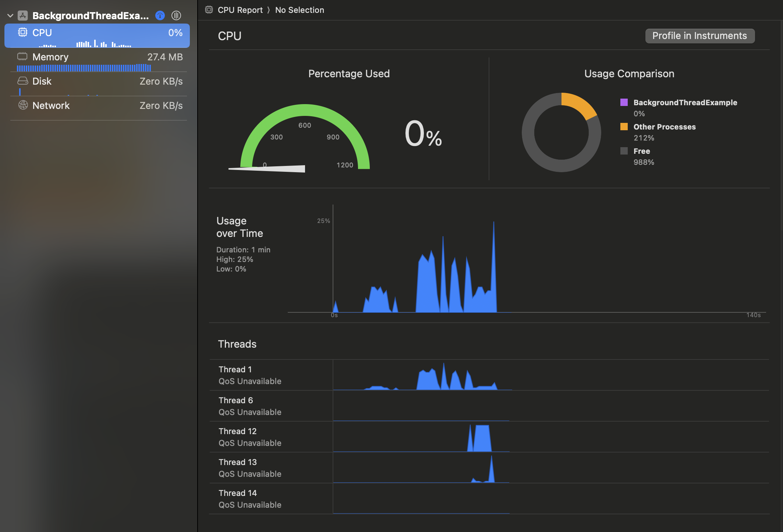Click the Memory chip icon
Viewport: 783px width, 532px height.
pyautogui.click(x=22, y=57)
